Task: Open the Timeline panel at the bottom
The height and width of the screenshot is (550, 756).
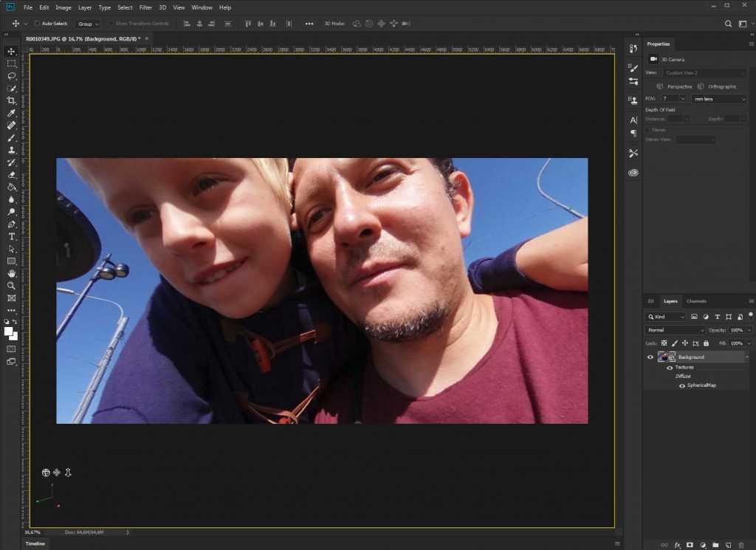Action: 35,543
